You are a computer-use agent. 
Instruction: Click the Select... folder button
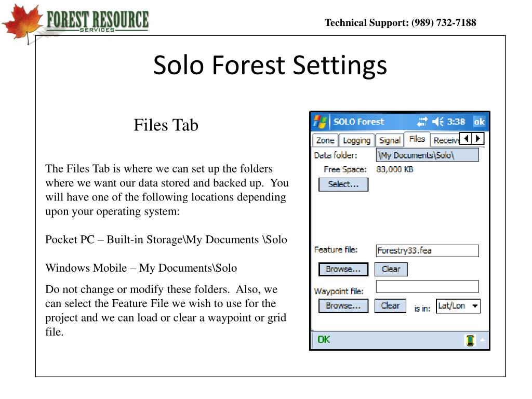(x=343, y=184)
